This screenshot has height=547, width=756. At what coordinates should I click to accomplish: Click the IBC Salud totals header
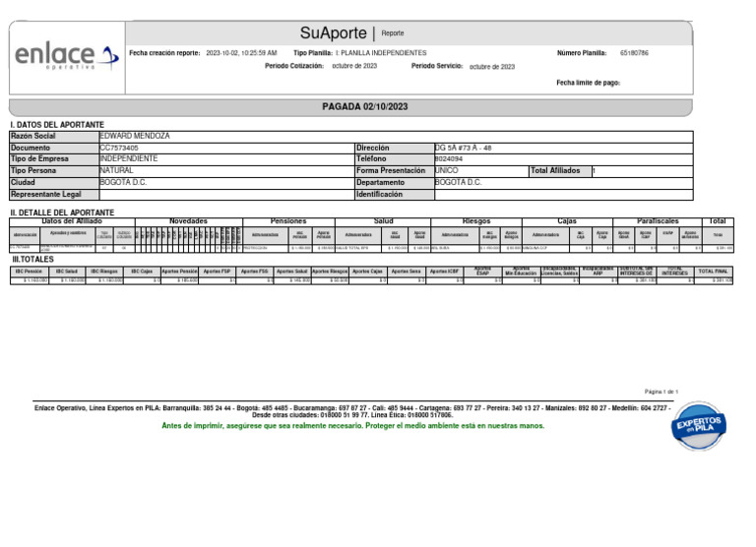[67, 272]
